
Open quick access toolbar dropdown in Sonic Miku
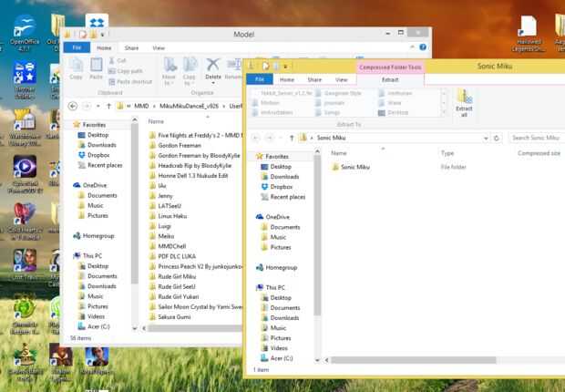[285, 67]
